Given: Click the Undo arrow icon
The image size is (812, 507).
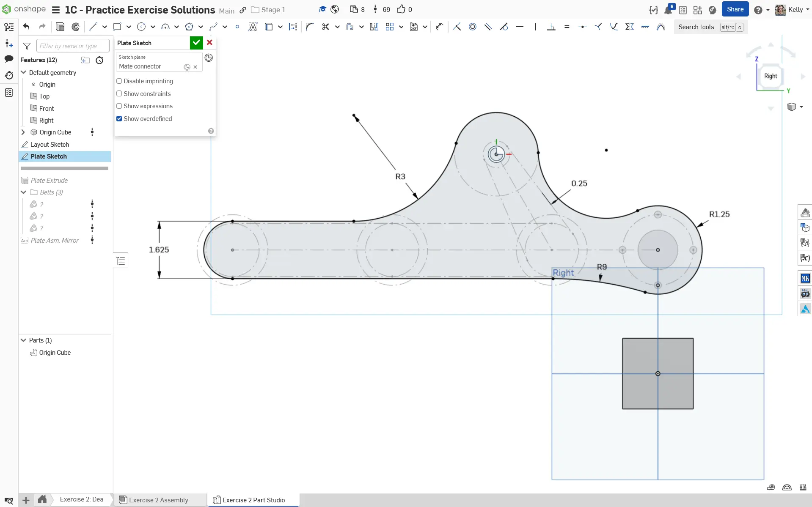Looking at the screenshot, I should point(26,27).
